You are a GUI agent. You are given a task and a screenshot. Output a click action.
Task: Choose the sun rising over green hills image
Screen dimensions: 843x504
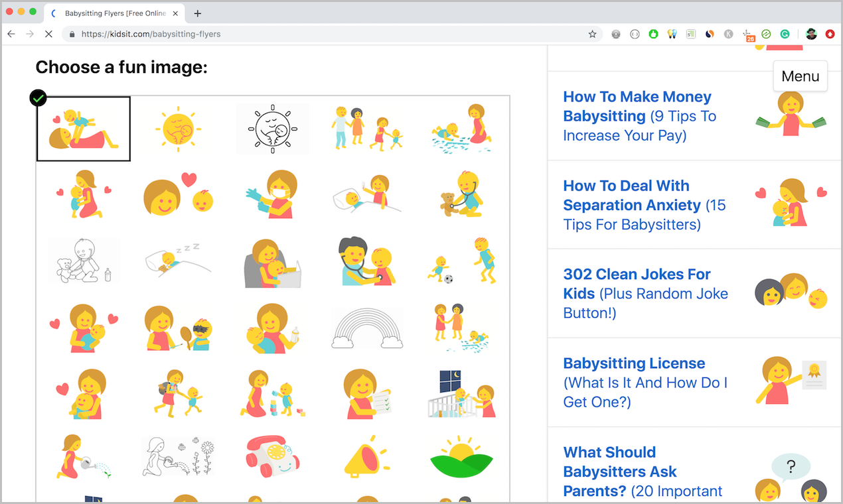pos(462,456)
